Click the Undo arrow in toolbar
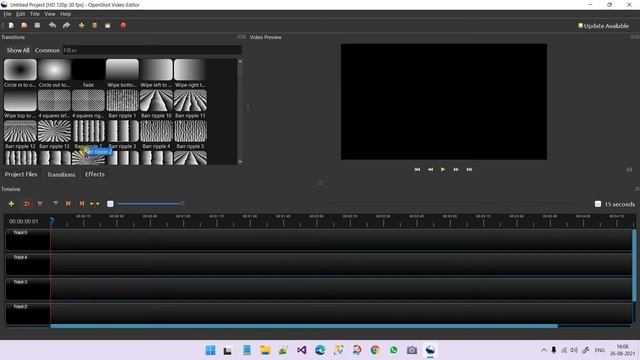The height and width of the screenshot is (360, 640). (x=52, y=25)
